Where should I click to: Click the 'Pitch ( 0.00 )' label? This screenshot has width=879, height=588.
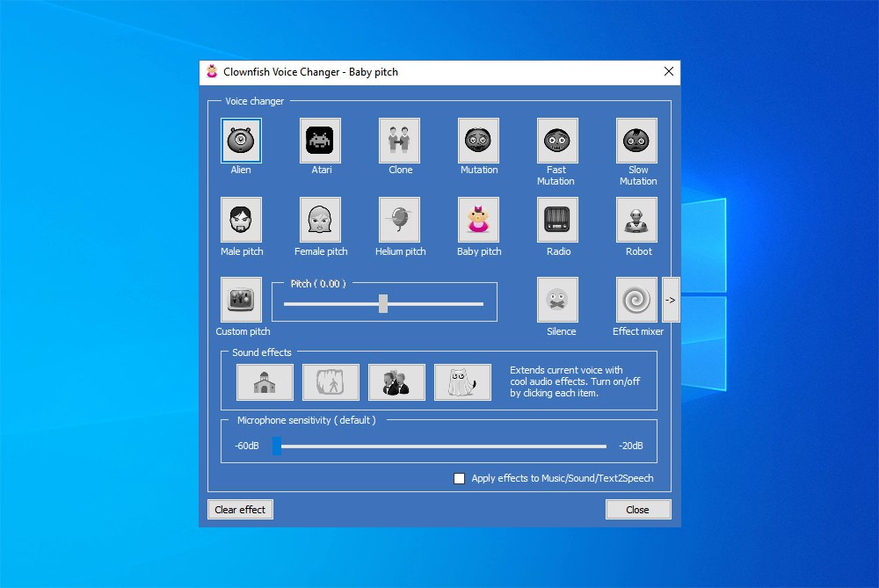click(318, 284)
